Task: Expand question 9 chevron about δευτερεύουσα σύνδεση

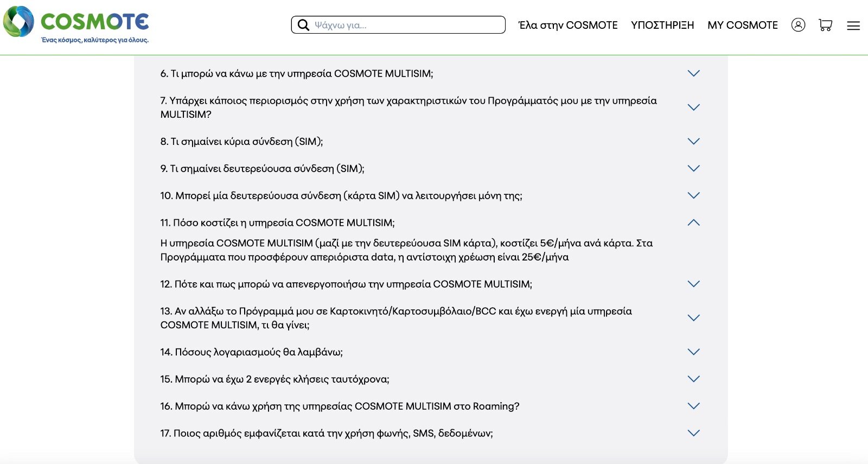Action: coord(693,168)
